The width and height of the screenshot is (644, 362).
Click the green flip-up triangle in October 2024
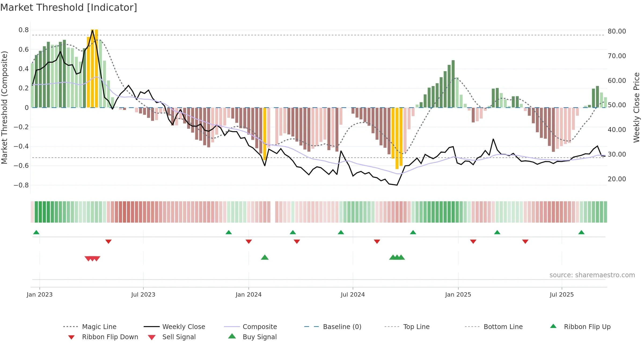pos(413,232)
